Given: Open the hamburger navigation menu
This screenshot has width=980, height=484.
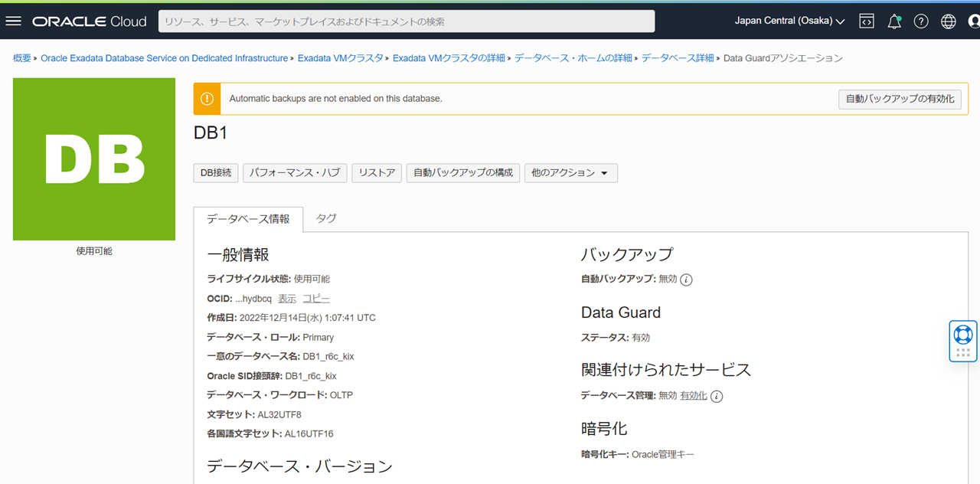Looking at the screenshot, I should tap(13, 21).
